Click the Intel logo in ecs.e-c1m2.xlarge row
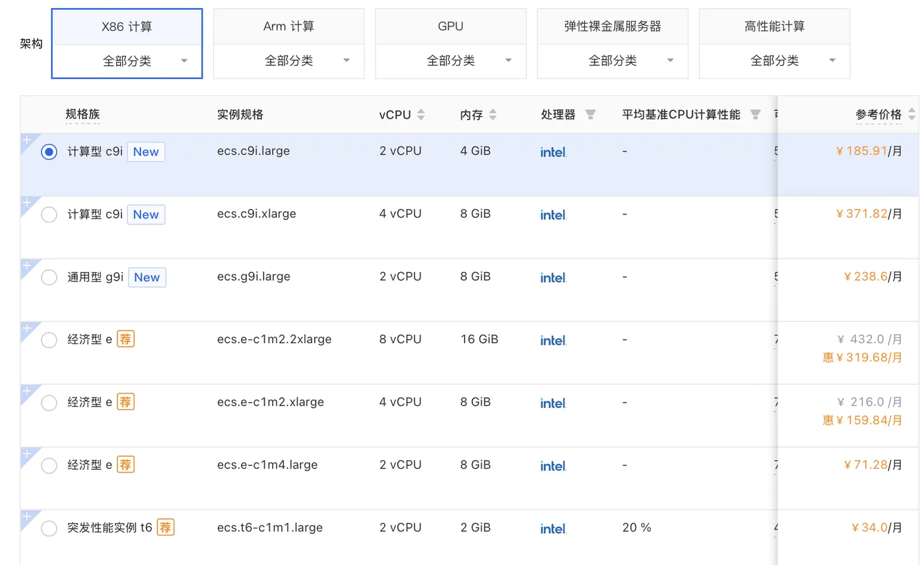924x565 pixels. 553,403
